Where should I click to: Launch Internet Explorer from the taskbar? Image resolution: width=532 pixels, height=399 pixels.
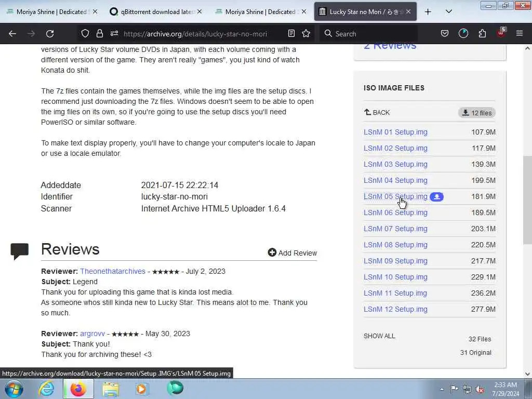pyautogui.click(x=46, y=389)
